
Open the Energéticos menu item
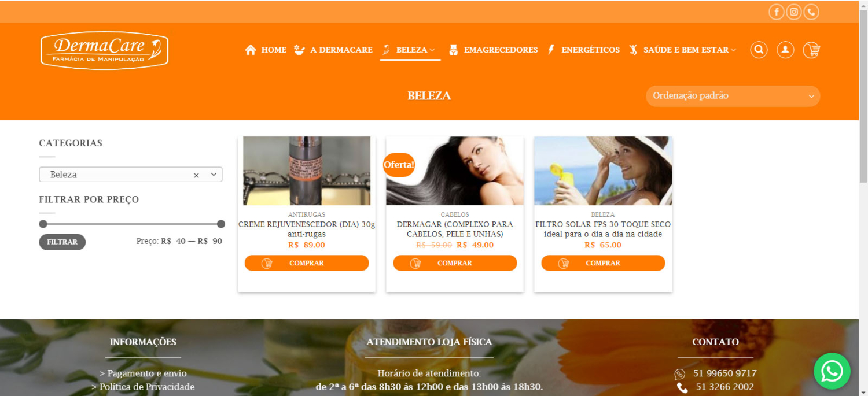click(x=583, y=50)
